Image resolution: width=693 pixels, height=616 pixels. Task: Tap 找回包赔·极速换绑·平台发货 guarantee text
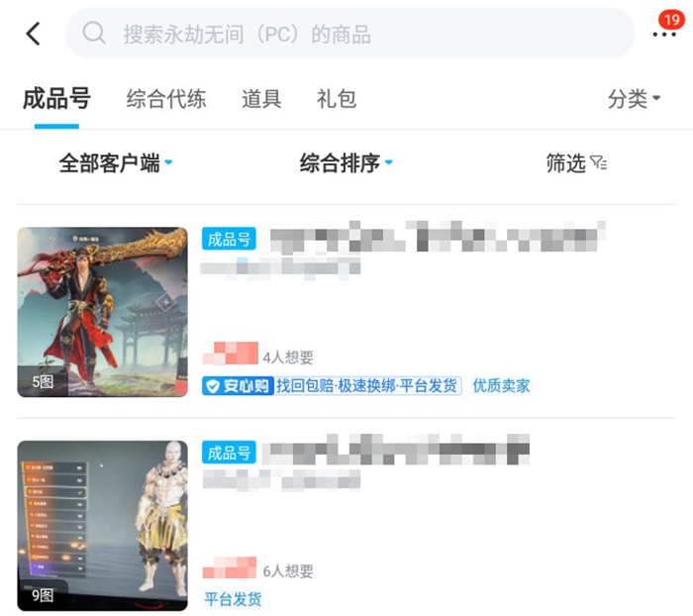tap(367, 386)
